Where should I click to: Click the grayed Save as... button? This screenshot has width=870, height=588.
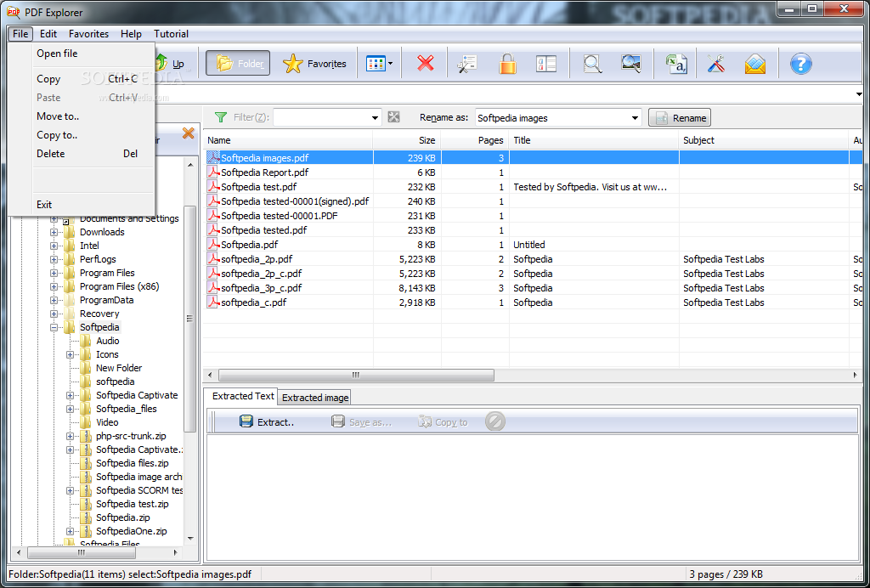361,422
